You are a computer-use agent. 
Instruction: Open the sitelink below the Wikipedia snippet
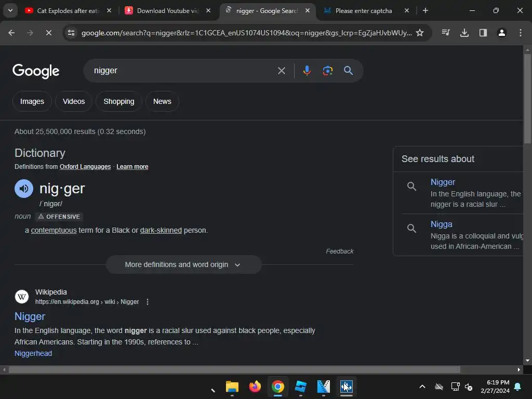point(33,353)
